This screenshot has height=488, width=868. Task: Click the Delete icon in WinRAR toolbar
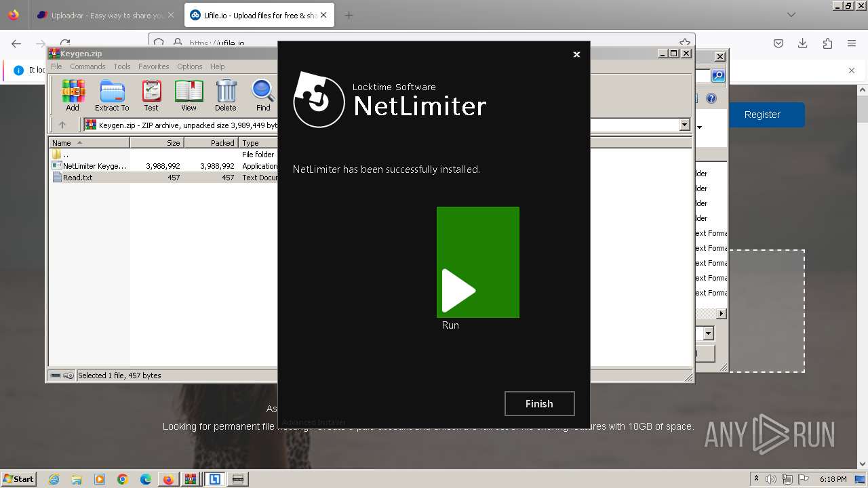point(226,96)
